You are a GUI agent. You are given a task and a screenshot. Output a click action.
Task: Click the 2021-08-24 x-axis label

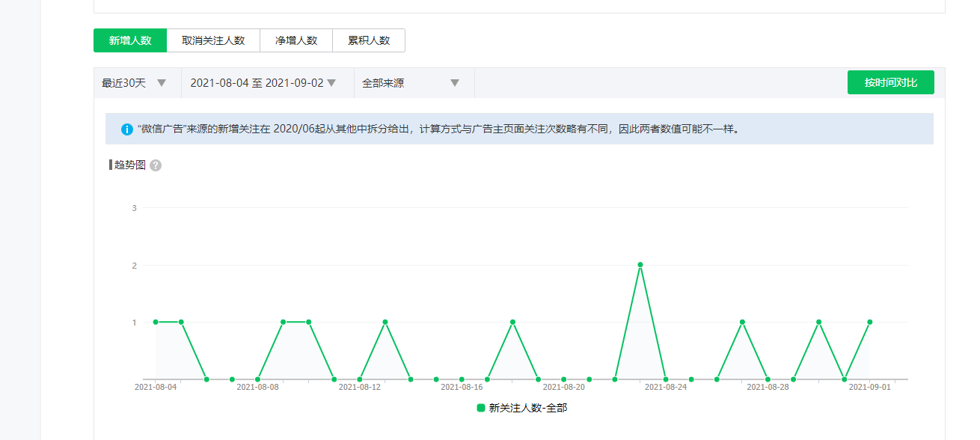(x=666, y=387)
